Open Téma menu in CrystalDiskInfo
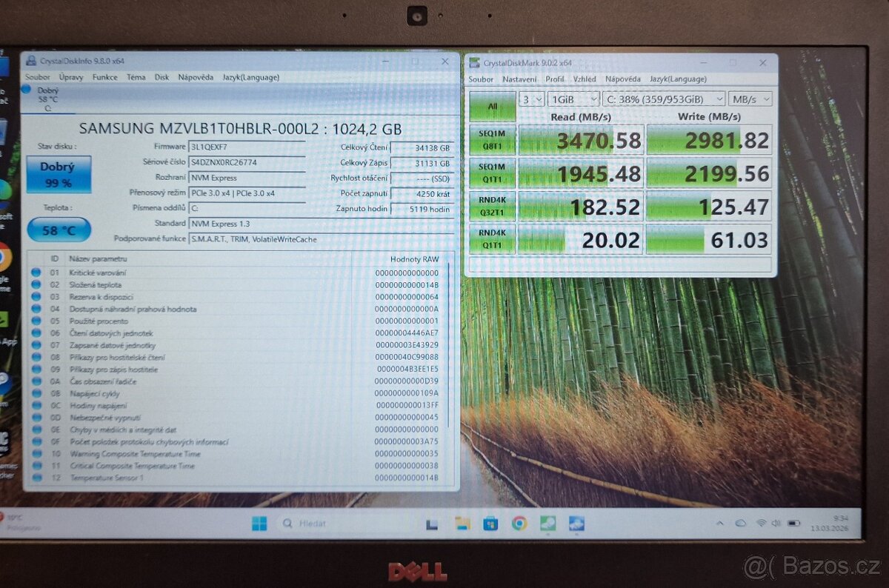Image resolution: width=889 pixels, height=588 pixels. click(136, 77)
